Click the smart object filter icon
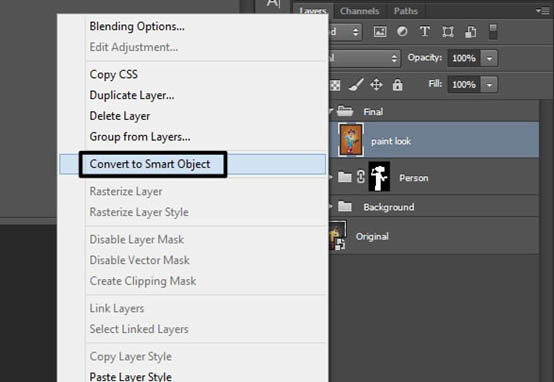 click(x=470, y=32)
